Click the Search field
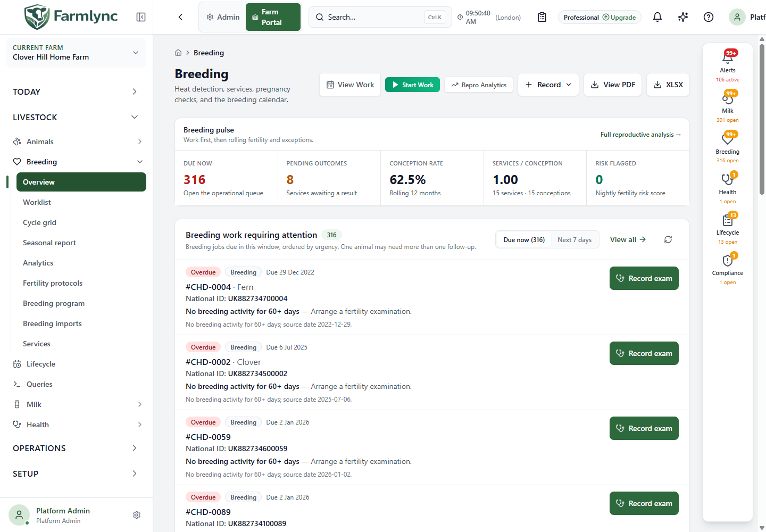The height and width of the screenshot is (532, 766). point(380,17)
